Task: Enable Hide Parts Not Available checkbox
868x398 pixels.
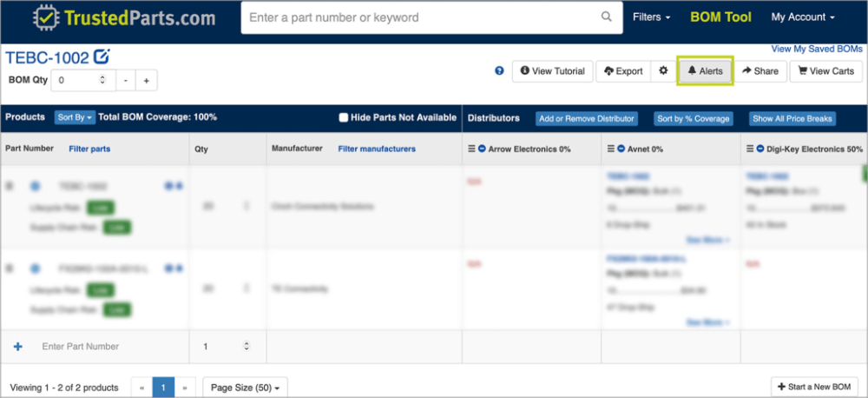Action: 344,117
